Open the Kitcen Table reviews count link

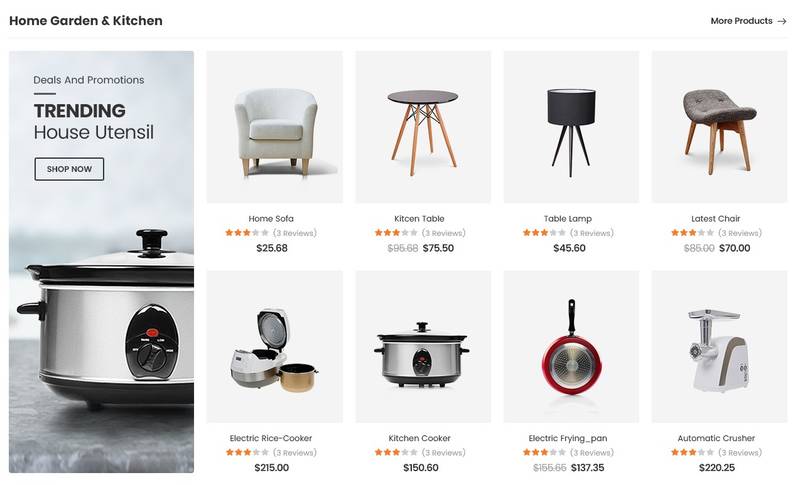443,233
